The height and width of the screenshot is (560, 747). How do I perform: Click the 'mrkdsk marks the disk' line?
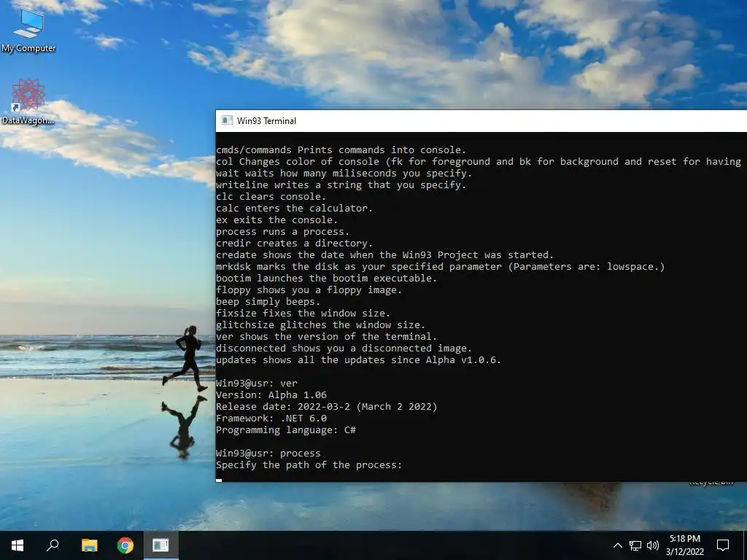(x=440, y=267)
